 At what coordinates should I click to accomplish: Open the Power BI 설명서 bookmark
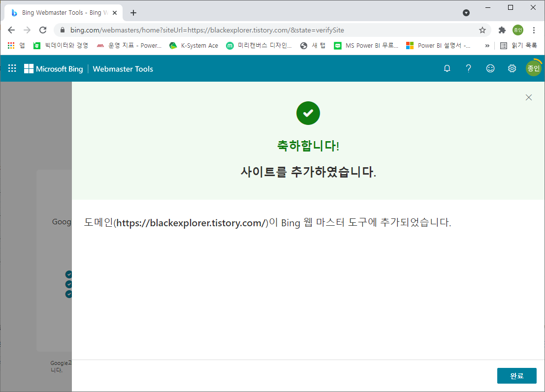pos(439,45)
